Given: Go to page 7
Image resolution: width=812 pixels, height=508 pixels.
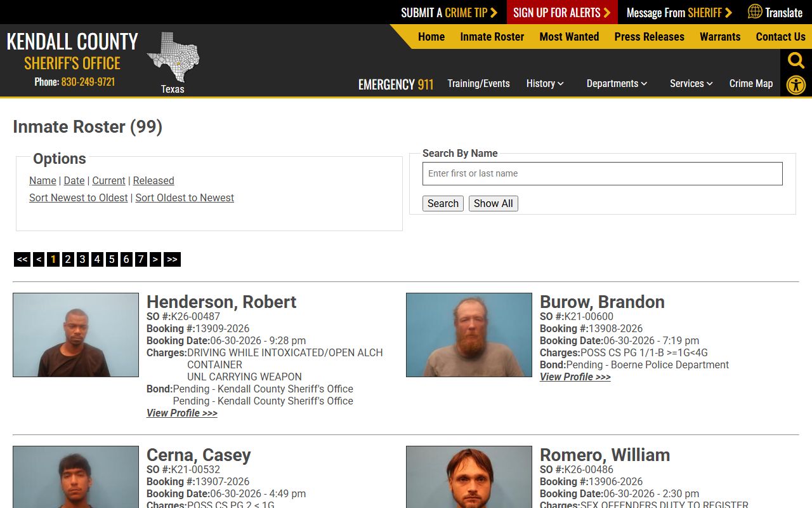Looking at the screenshot, I should [x=141, y=259].
